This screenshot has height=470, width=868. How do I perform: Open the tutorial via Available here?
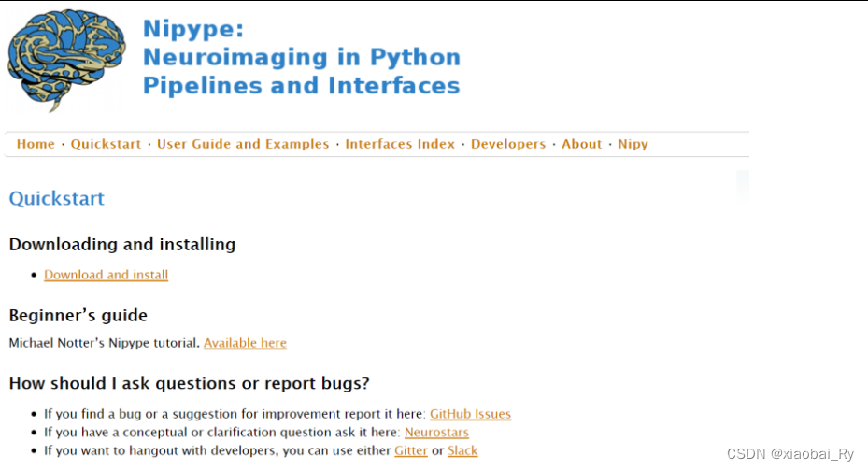pyautogui.click(x=245, y=343)
